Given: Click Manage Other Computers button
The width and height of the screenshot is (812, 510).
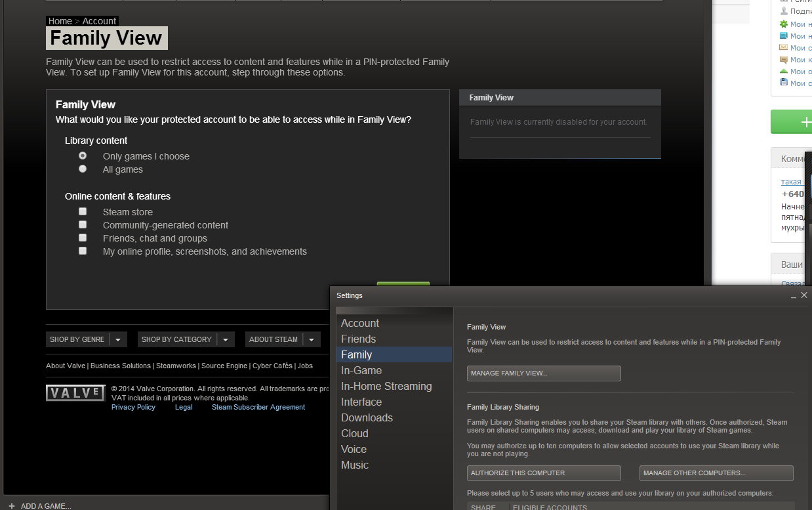Looking at the screenshot, I should [x=716, y=473].
